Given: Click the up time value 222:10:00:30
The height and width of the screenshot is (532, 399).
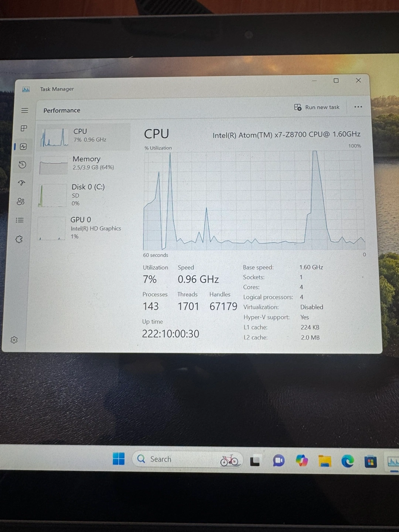Looking at the screenshot, I should [171, 334].
